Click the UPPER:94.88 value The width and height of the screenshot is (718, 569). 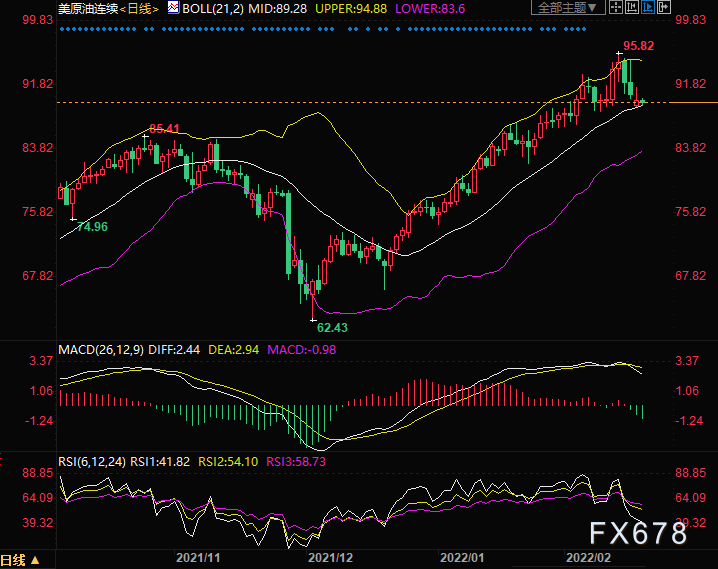pyautogui.click(x=351, y=9)
